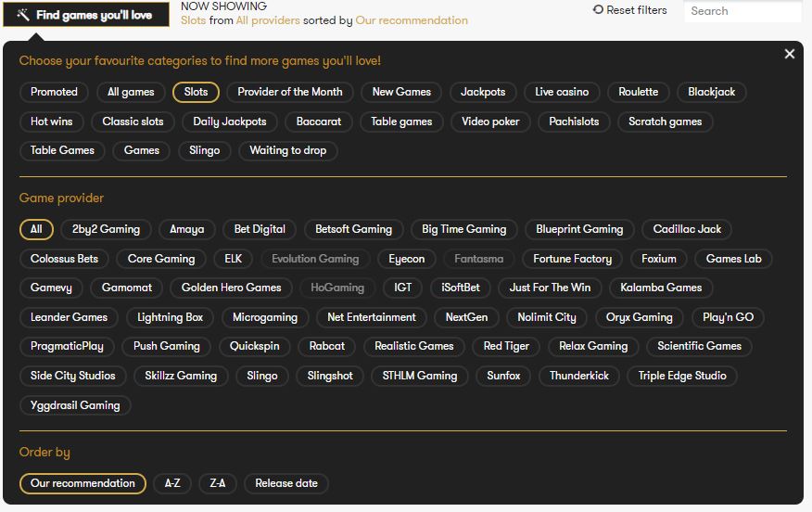The width and height of the screenshot is (812, 512).
Task: Click All providers link in Now Showing
Action: (x=268, y=20)
